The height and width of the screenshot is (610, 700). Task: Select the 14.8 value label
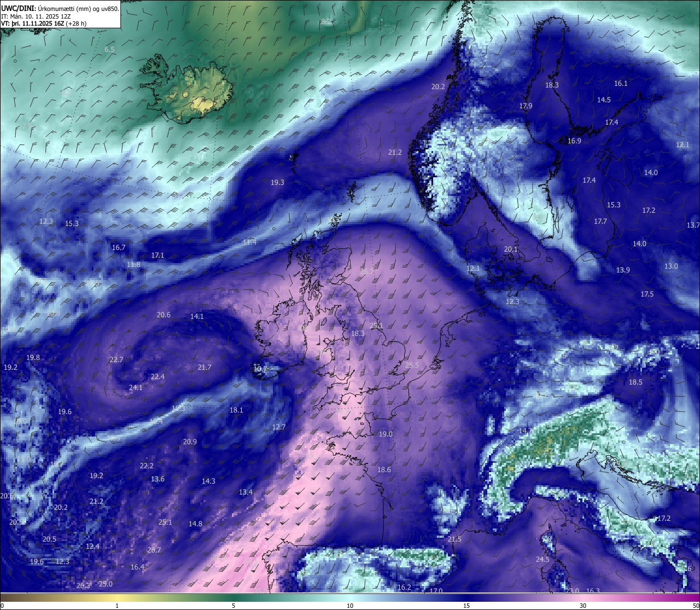(x=195, y=524)
